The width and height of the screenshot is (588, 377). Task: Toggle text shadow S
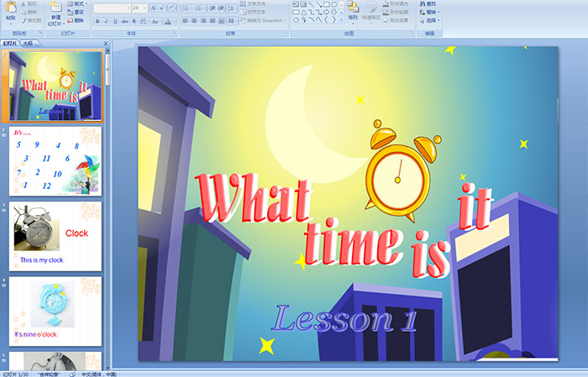tap(134, 21)
